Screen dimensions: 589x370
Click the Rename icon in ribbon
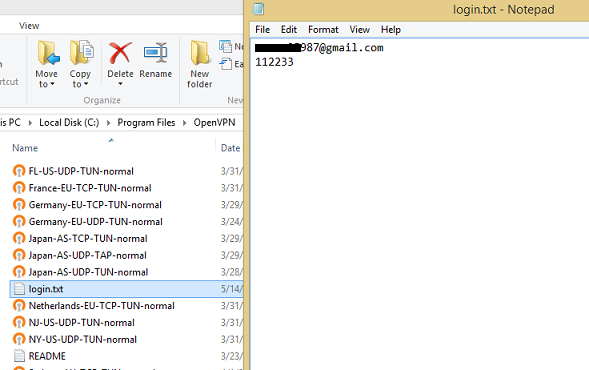(x=156, y=53)
